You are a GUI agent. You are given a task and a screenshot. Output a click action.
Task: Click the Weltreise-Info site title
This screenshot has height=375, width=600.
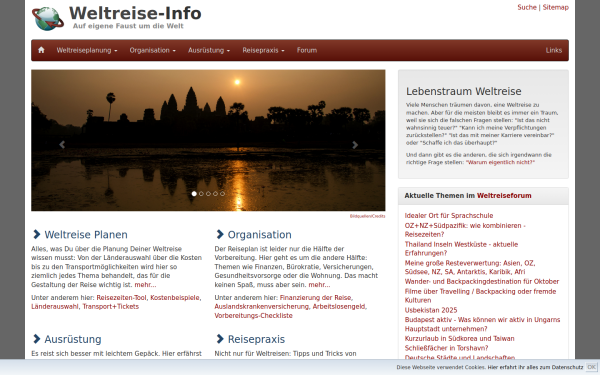point(135,13)
